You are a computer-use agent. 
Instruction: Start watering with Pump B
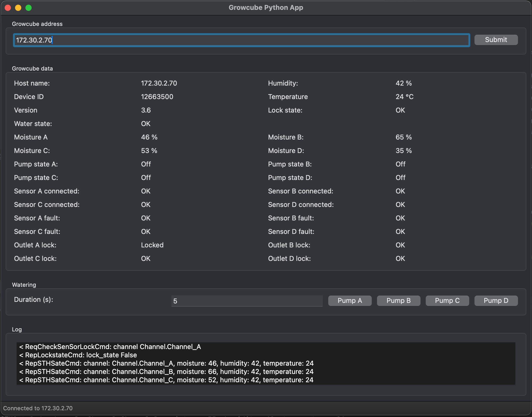pyautogui.click(x=398, y=301)
